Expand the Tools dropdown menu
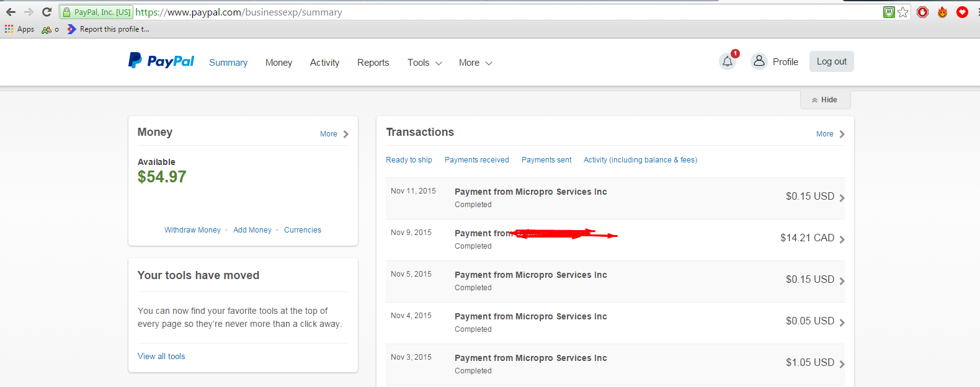The width and height of the screenshot is (980, 387). click(424, 63)
